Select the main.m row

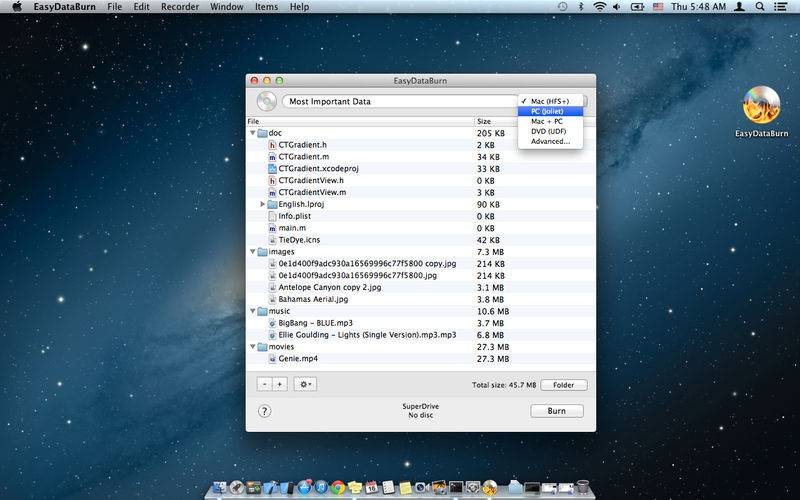coord(420,228)
